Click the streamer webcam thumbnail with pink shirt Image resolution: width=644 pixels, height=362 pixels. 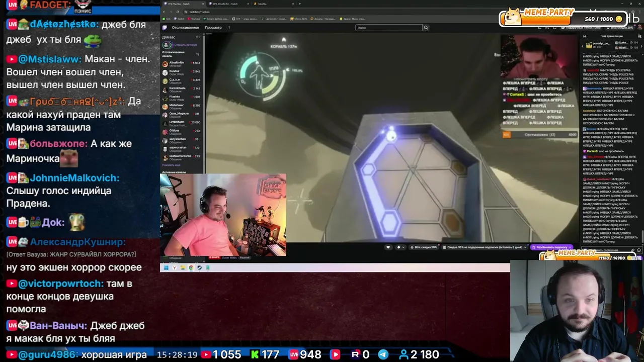pyautogui.click(x=223, y=215)
